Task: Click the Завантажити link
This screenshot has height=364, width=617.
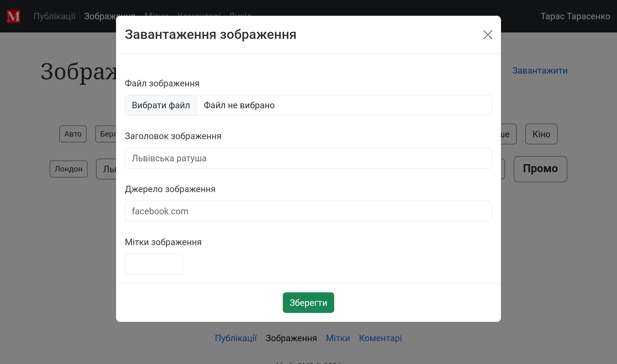Action: tap(540, 71)
